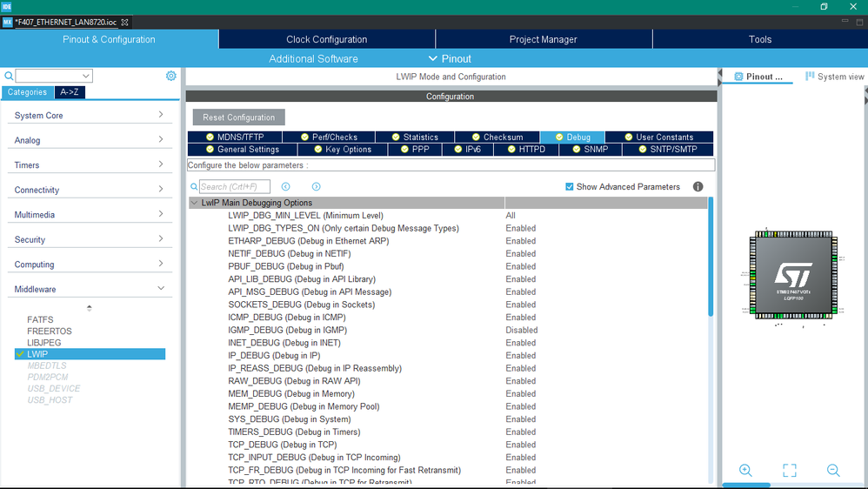The width and height of the screenshot is (868, 489).
Task: Expand the Analog category
Action: [x=90, y=140]
